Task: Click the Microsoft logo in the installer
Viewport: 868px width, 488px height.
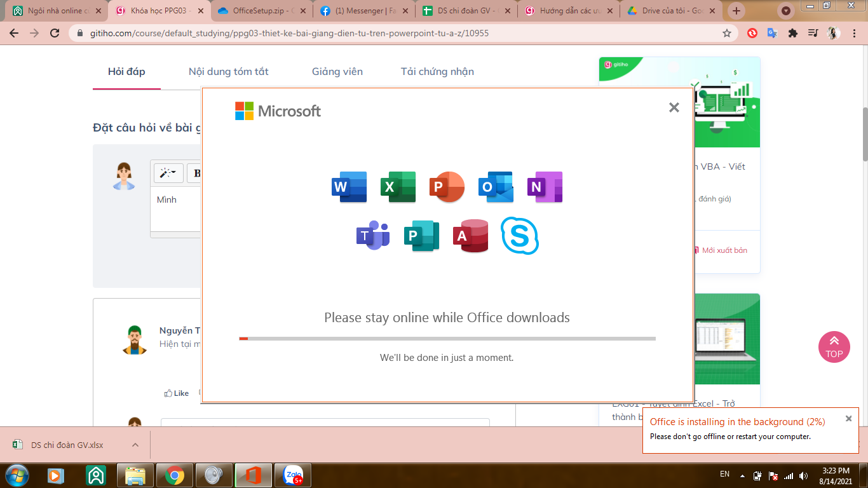Action: 278,111
